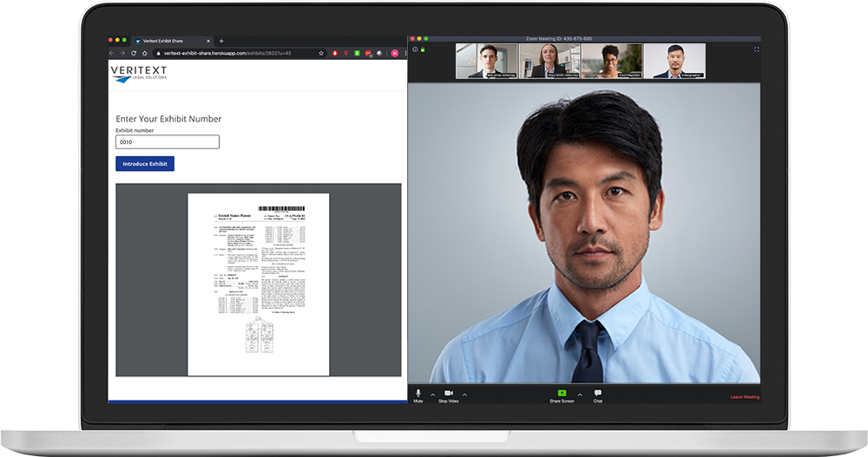This screenshot has width=868, height=457.
Task: Click the Exhibit number input field
Action: 167,142
